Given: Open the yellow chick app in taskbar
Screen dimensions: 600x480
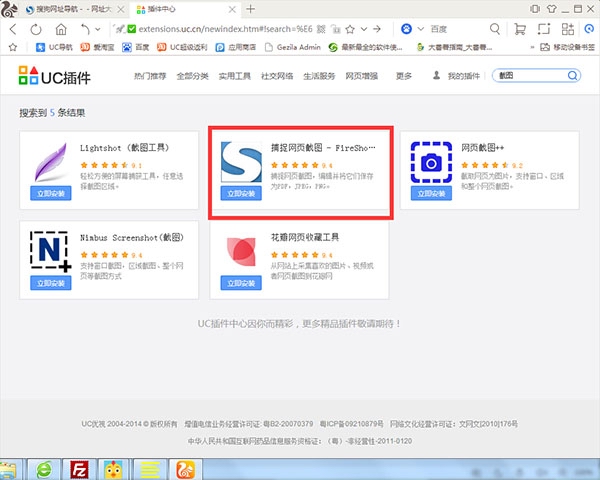Looking at the screenshot, I should 114,469.
